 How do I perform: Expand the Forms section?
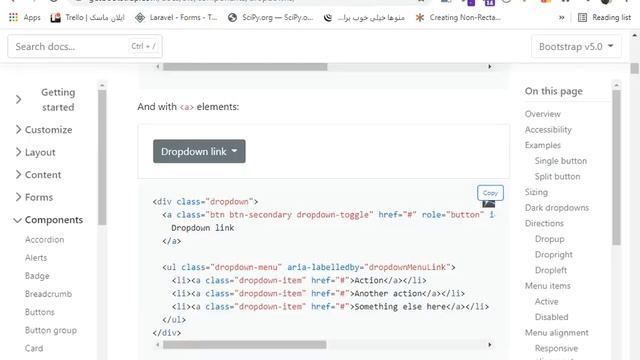pyautogui.click(x=34, y=197)
